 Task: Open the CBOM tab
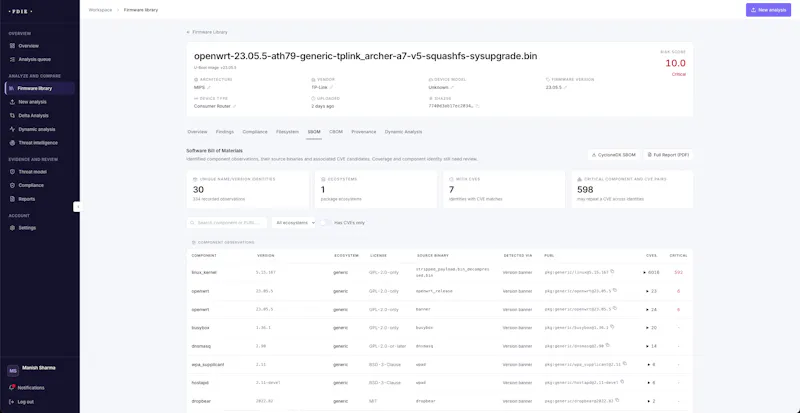pyautogui.click(x=336, y=132)
